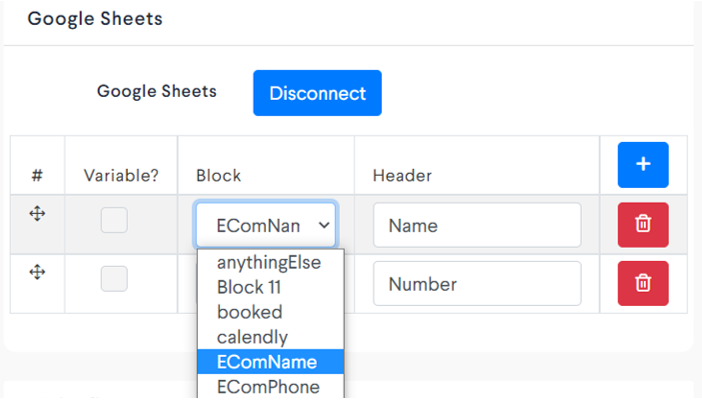Viewport: 702px width, 401px height.
Task: Tick the Variable checkbox in Number row
Action: click(x=114, y=279)
